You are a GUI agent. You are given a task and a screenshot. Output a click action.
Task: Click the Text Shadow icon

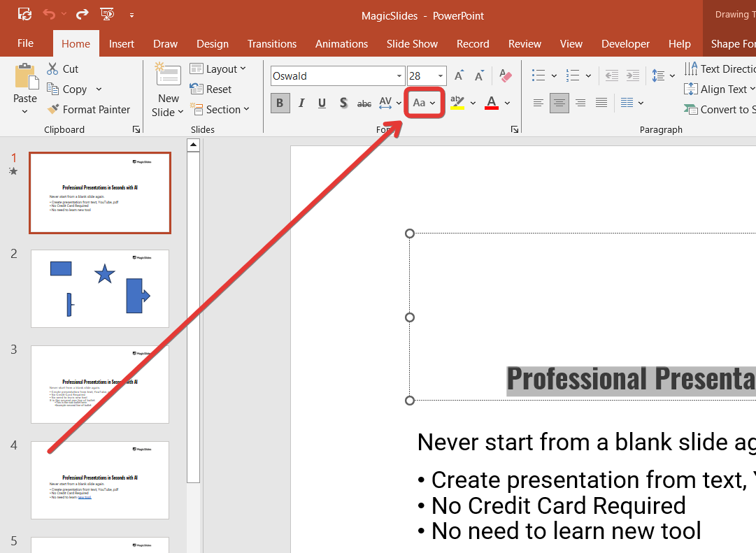point(343,103)
